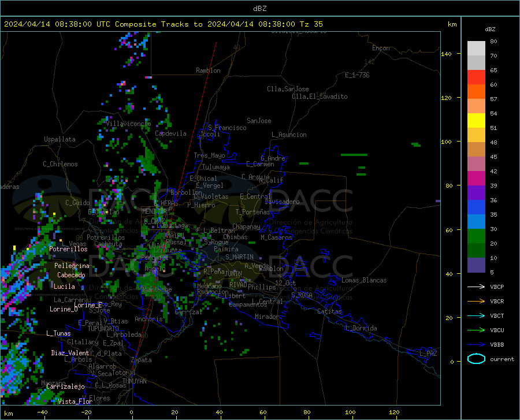Click the L_Tunas pink label
This screenshot has height=420, width=520.
58,333
